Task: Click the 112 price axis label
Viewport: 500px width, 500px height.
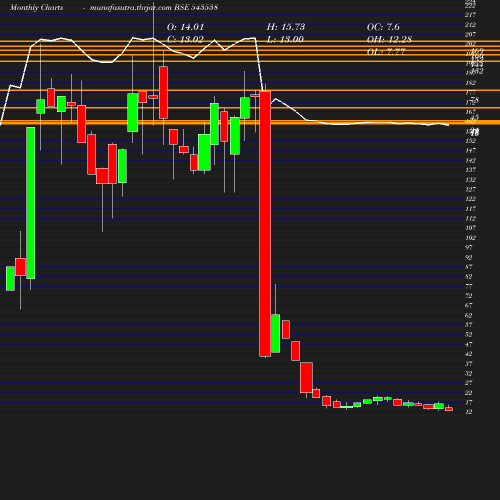Action: (470, 218)
